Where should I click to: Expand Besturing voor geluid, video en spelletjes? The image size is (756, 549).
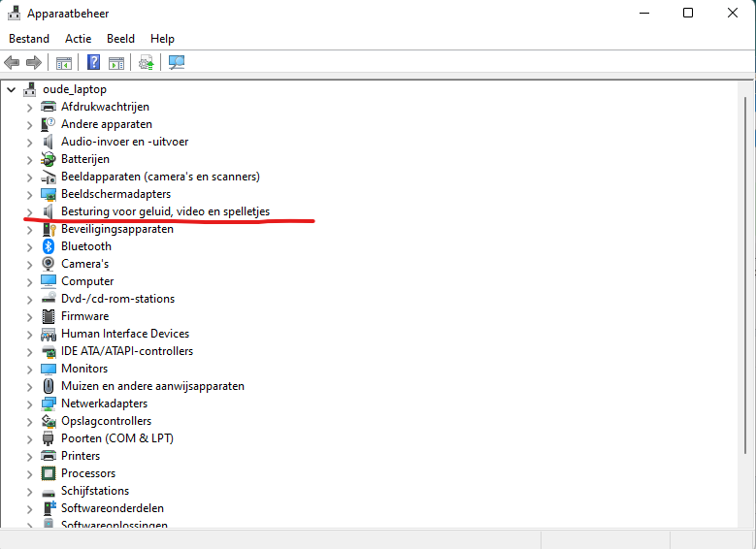(29, 211)
